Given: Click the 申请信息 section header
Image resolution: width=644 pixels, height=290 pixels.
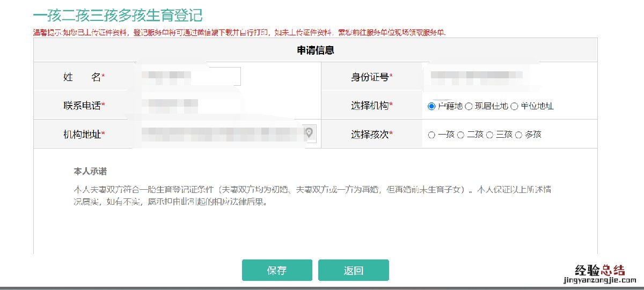Looking at the screenshot, I should [316, 50].
